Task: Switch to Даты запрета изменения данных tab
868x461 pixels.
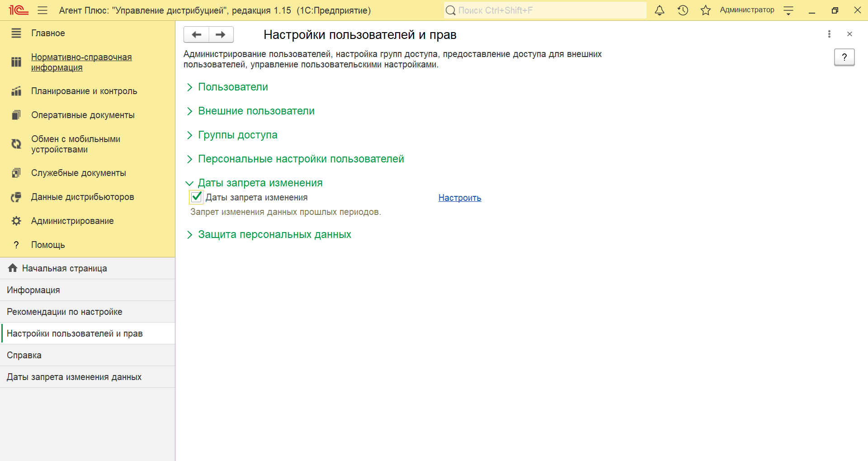Action: point(87,377)
